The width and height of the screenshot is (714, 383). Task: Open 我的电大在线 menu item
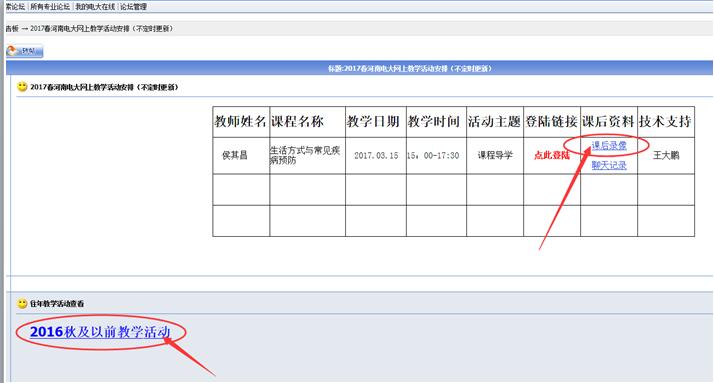click(x=95, y=7)
